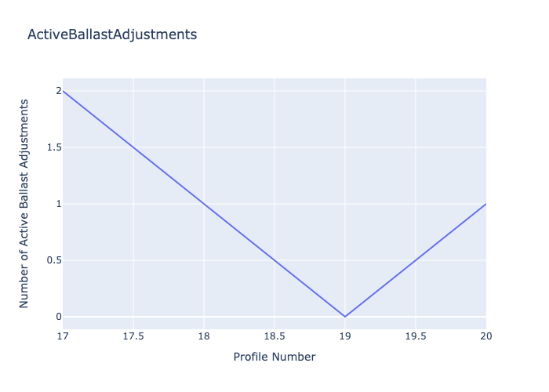
Task: Click the x-axis tick label 18
Action: pyautogui.click(x=204, y=336)
